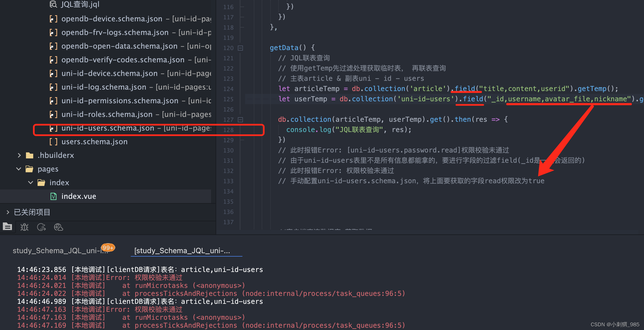Click the file list panel icon in the bottom toolbar

click(7, 226)
